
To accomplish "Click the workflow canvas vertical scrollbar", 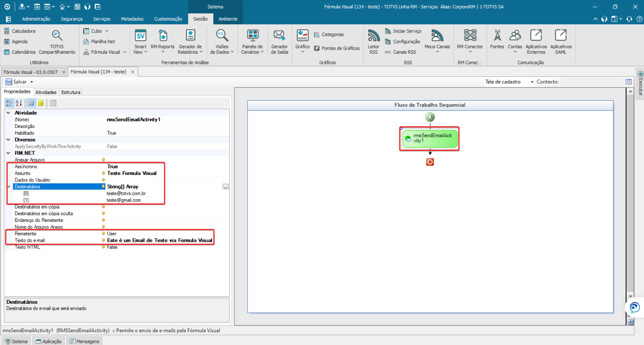I will pyautogui.click(x=631, y=194).
